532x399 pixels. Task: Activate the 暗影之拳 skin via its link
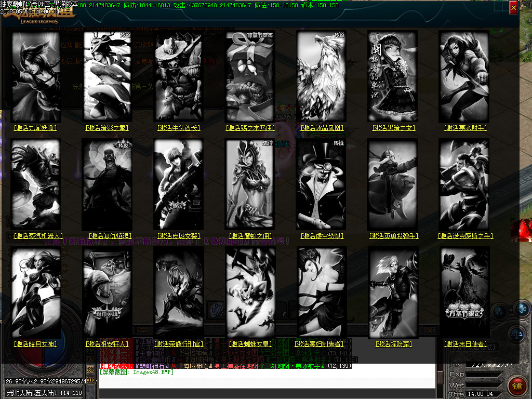pyautogui.click(x=107, y=128)
